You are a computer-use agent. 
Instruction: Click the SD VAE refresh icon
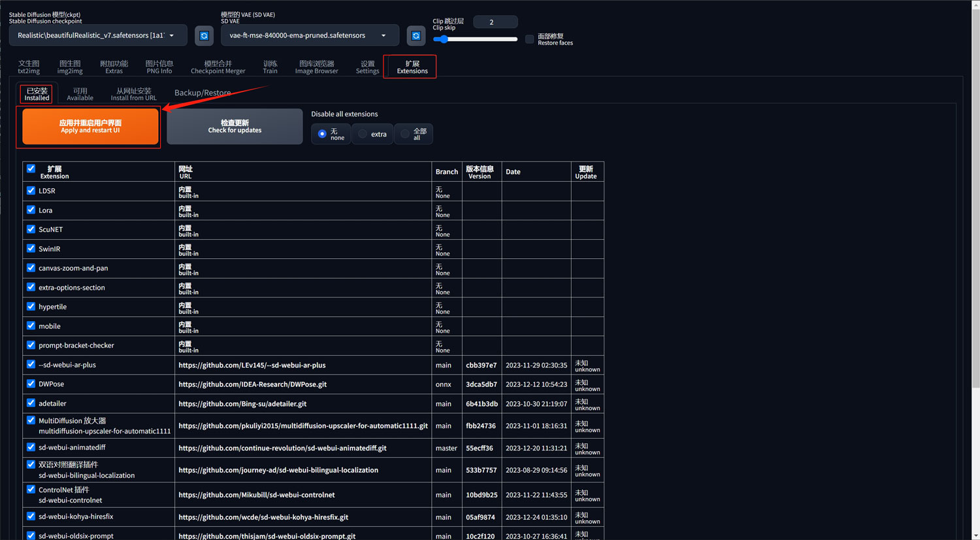tap(416, 35)
